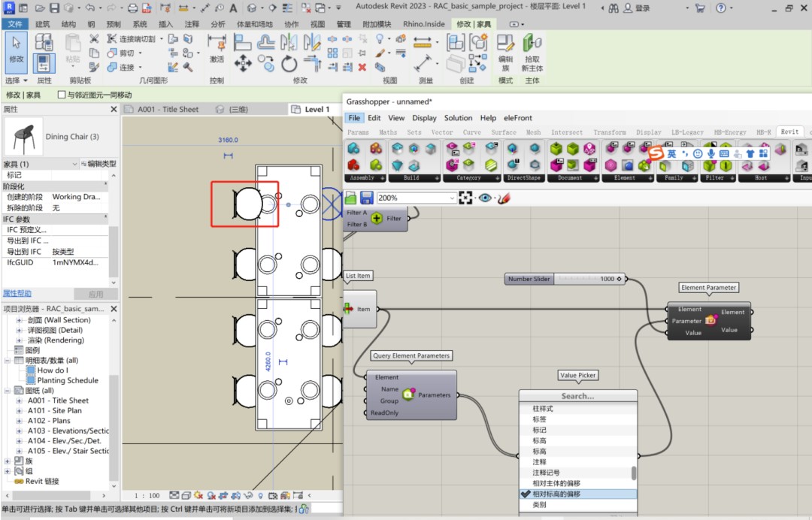Click the Print icon in Revit quick access toolbar
Screen dimensions: 812x520
click(x=132, y=8)
